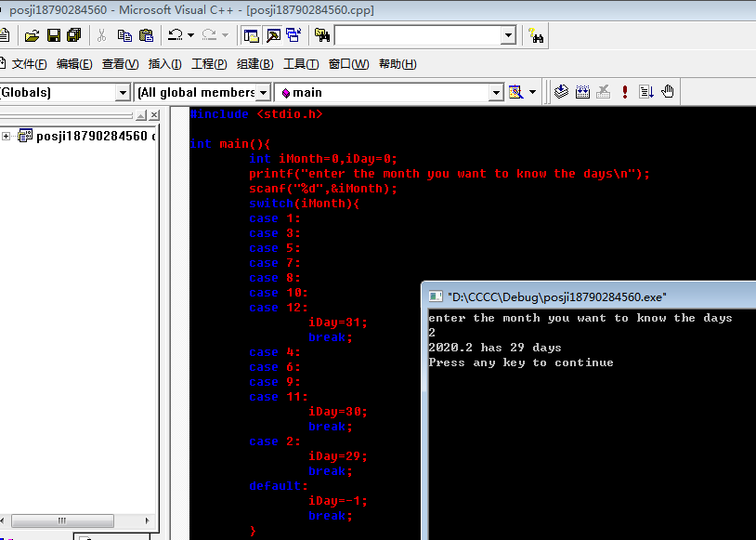Click the Build toolbar icon
The image size is (756, 540).
click(x=582, y=92)
